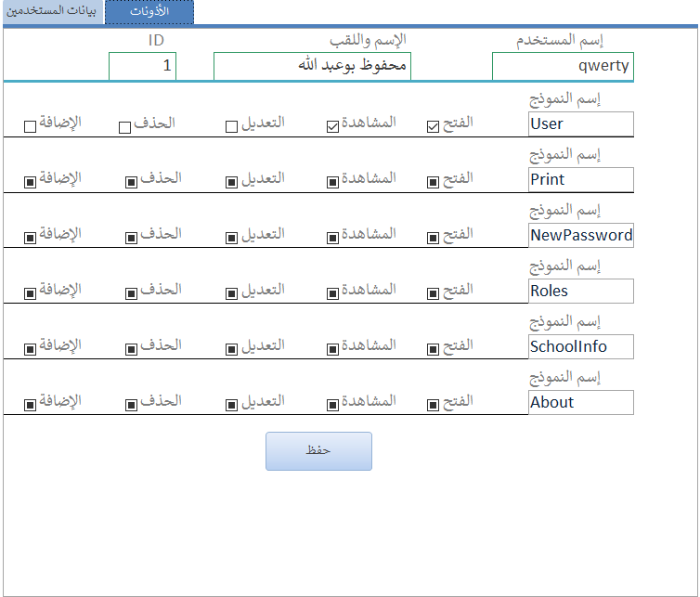The image size is (700, 597).
Task: Toggle الإضافة checkbox for SchoolInfo
Action: point(31,349)
